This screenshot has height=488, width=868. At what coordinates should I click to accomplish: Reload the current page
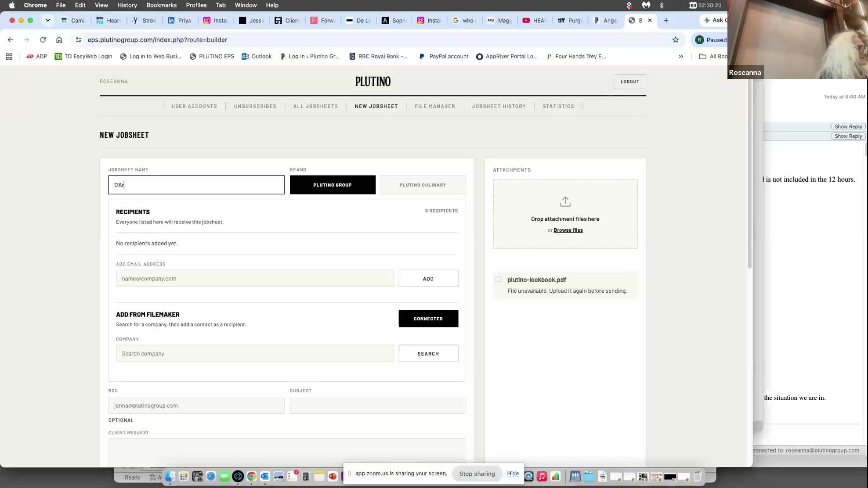click(43, 40)
